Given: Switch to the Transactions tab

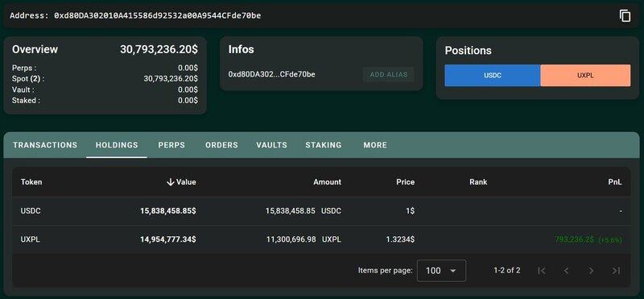Looking at the screenshot, I should coord(45,145).
